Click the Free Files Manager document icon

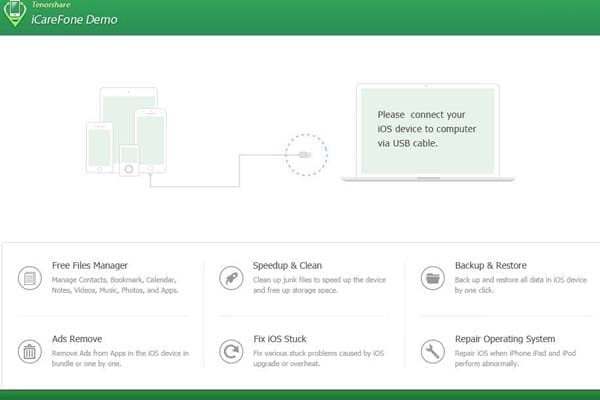click(30, 277)
